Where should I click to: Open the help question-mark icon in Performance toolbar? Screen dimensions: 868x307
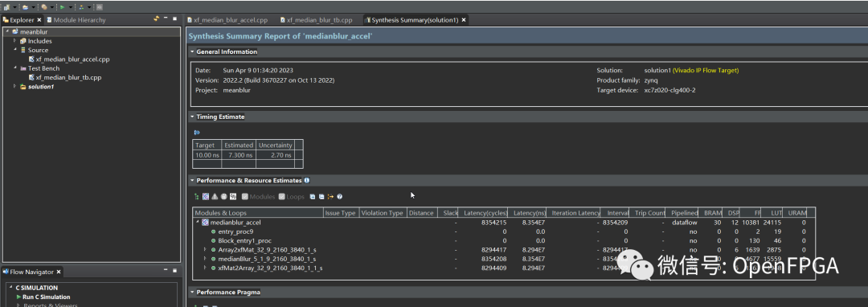(x=339, y=196)
